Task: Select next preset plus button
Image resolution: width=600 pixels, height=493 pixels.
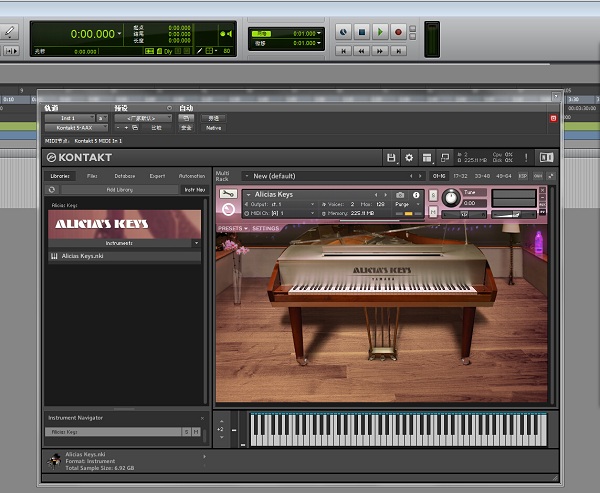Action: (126, 128)
